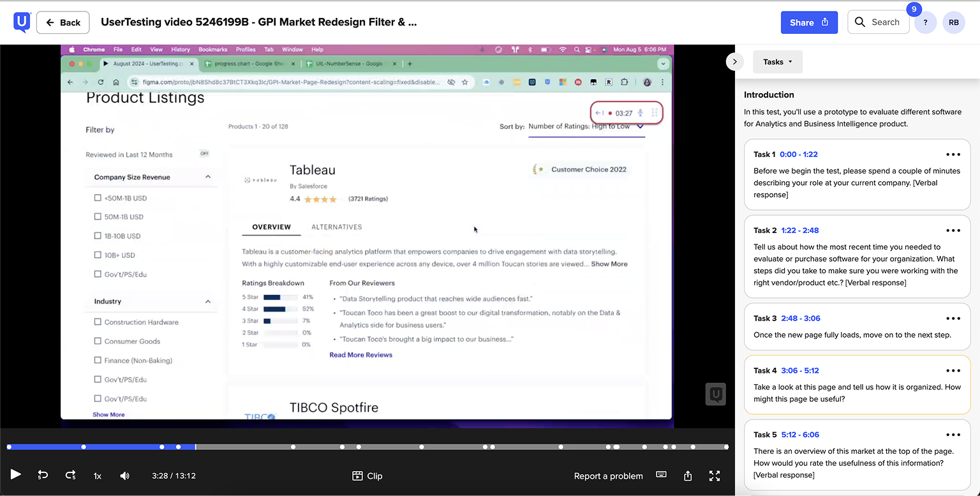
Task: Click Show More in the Tableau description
Action: pos(609,264)
